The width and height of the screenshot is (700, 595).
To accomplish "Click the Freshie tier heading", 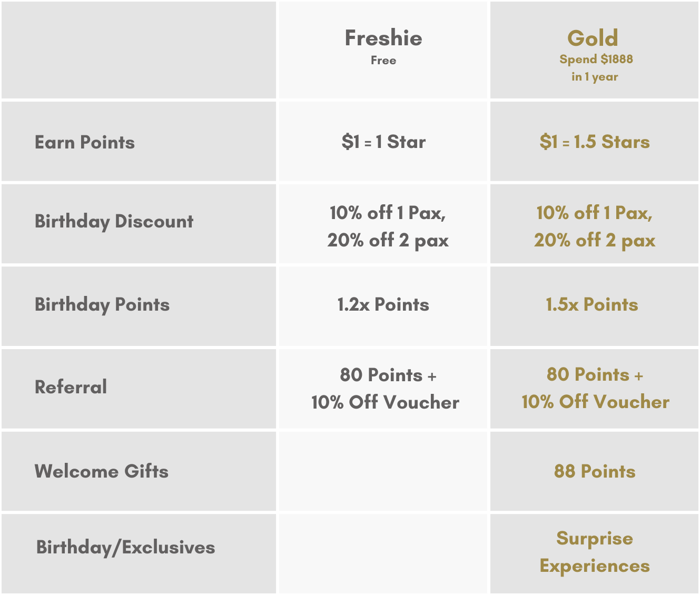I will point(383,38).
